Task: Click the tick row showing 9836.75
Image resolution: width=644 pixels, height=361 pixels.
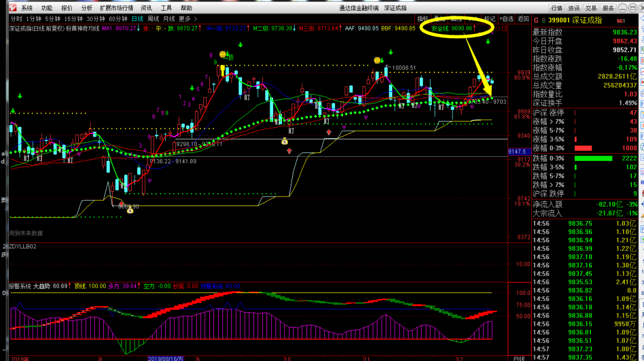Action: pos(585,223)
